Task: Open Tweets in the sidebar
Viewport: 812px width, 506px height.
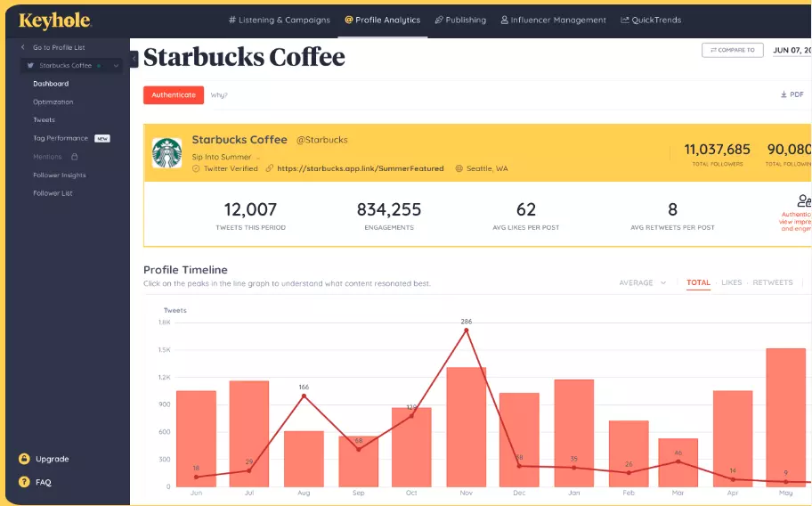Action: point(44,119)
